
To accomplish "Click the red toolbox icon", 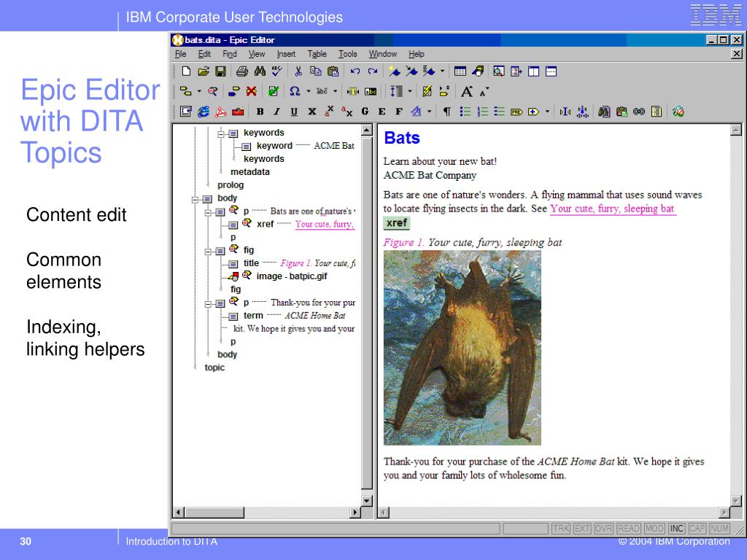I will pyautogui.click(x=238, y=112).
